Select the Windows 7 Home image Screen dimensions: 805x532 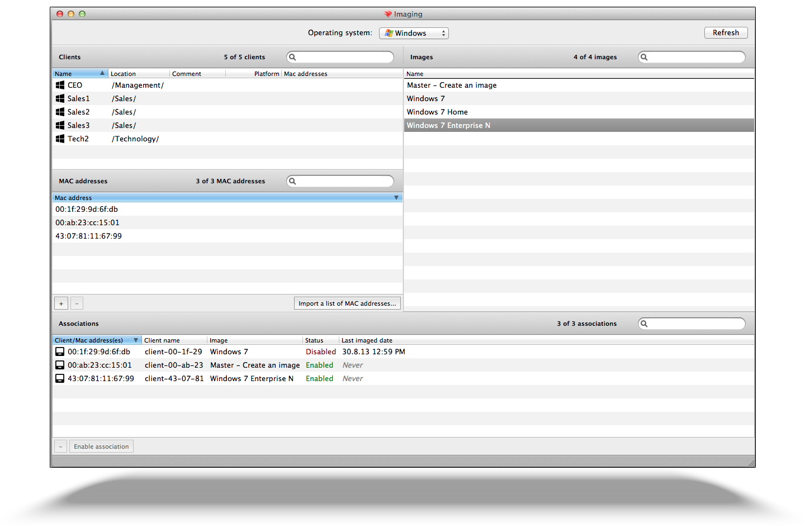pos(579,112)
